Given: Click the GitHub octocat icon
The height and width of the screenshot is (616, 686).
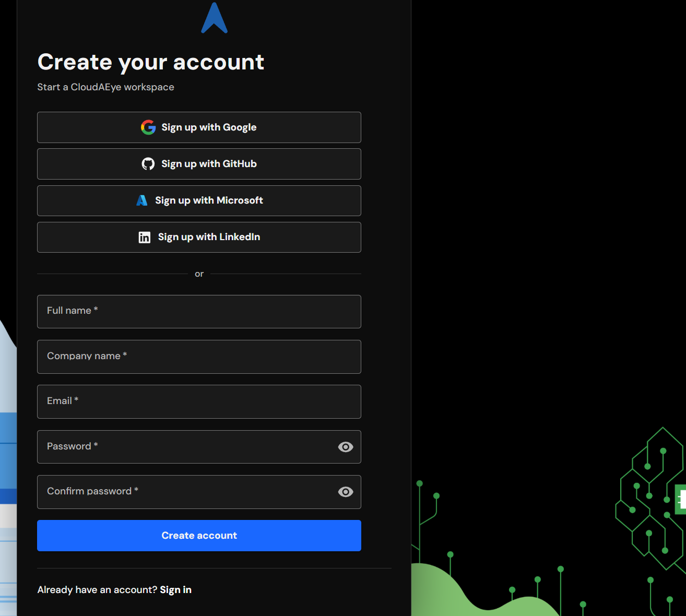Looking at the screenshot, I should click(x=148, y=164).
